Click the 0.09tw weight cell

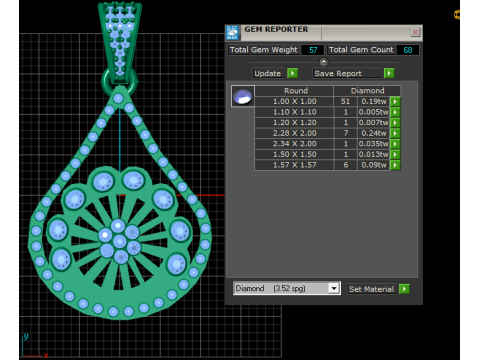pos(374,165)
